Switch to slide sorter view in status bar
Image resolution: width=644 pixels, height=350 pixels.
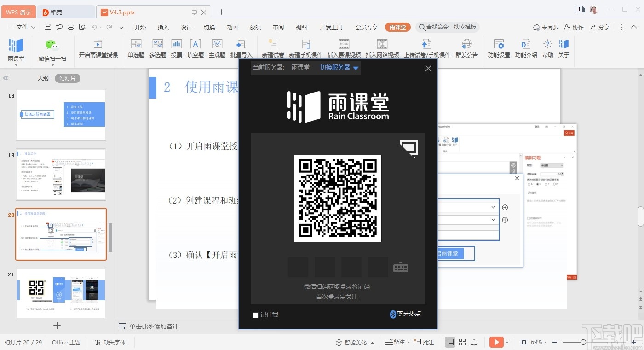pos(462,342)
